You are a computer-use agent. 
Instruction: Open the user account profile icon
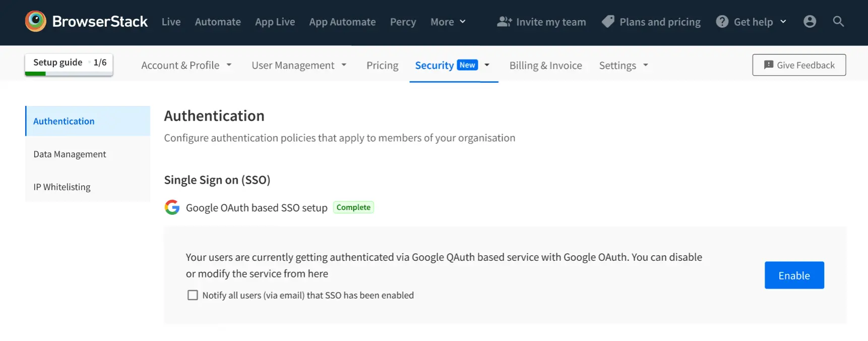(810, 21)
